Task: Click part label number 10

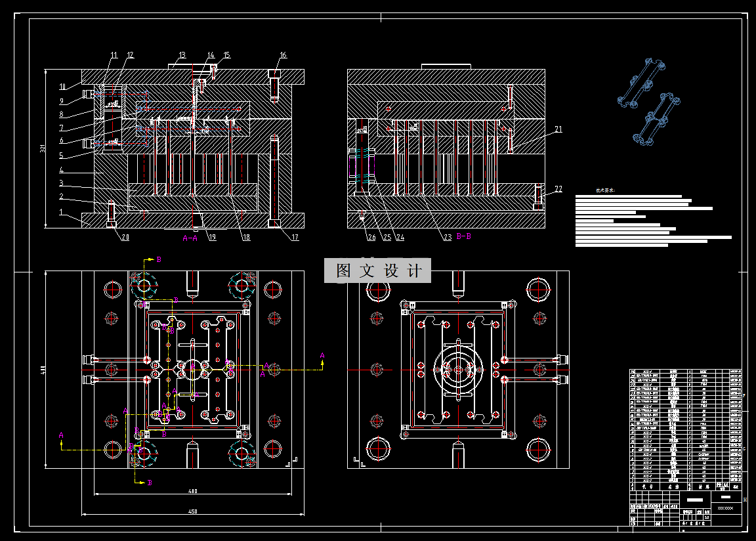Action: coord(63,87)
